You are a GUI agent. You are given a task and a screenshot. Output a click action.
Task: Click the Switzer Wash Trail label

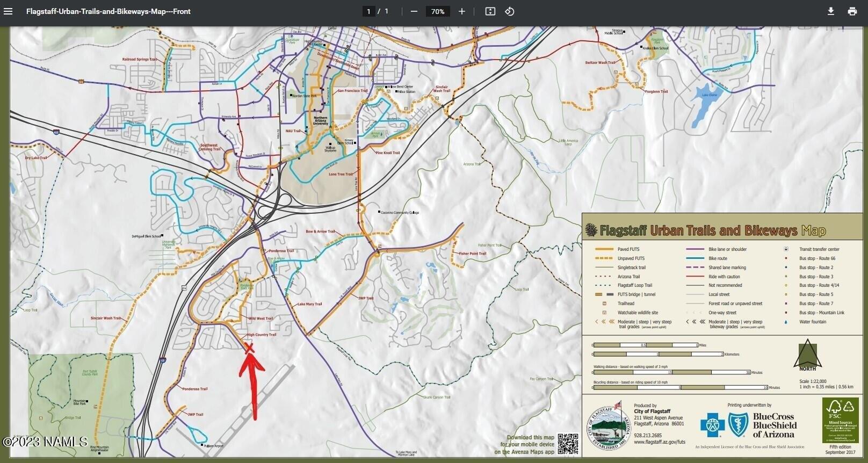(x=600, y=63)
